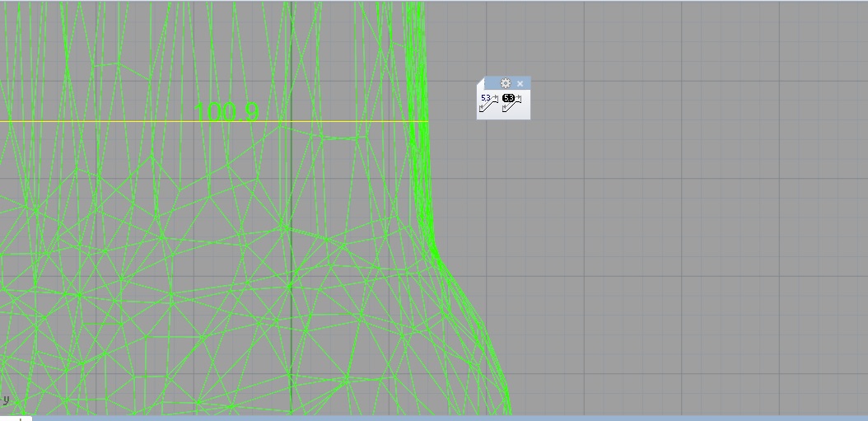Select the black-label 5.3 curve length dimension tool
Image resolution: width=868 pixels, height=421 pixels.
point(512,103)
